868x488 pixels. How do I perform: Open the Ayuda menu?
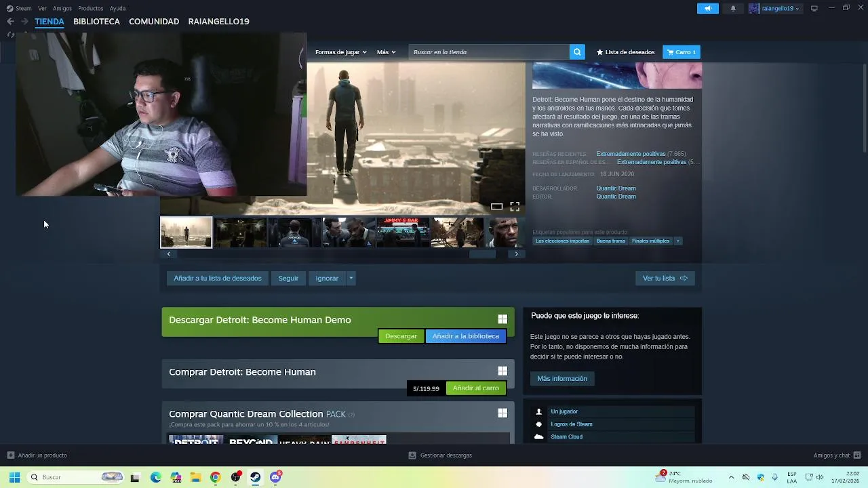click(x=117, y=8)
